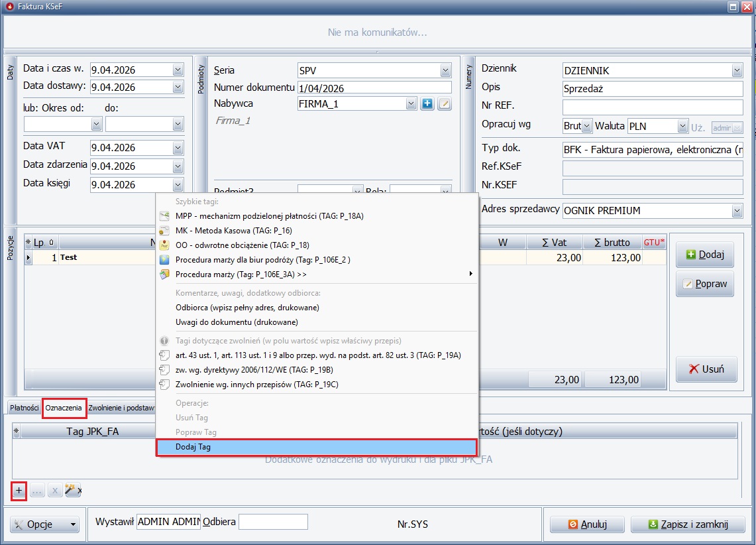Expand the Procedura marży P_106E_3A submenu

click(x=470, y=274)
